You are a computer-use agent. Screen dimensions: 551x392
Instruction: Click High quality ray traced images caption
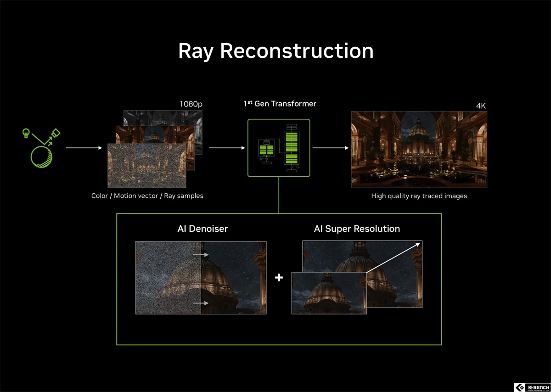click(x=419, y=196)
